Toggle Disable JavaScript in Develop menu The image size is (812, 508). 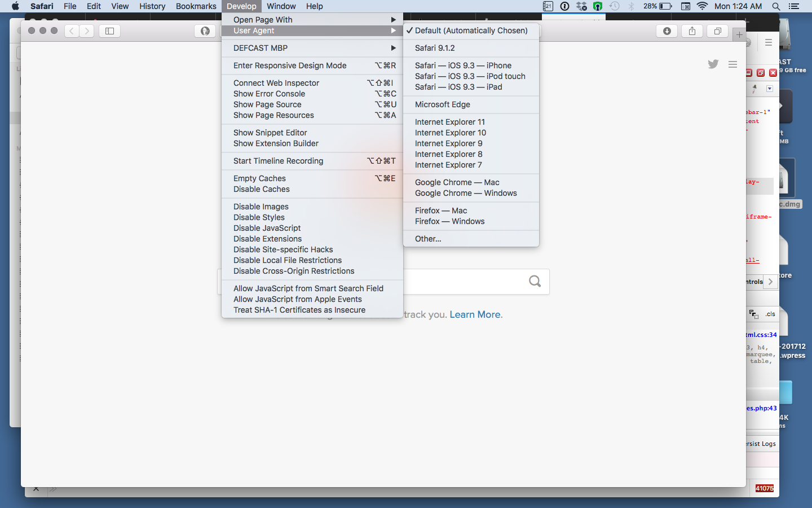(x=312, y=228)
